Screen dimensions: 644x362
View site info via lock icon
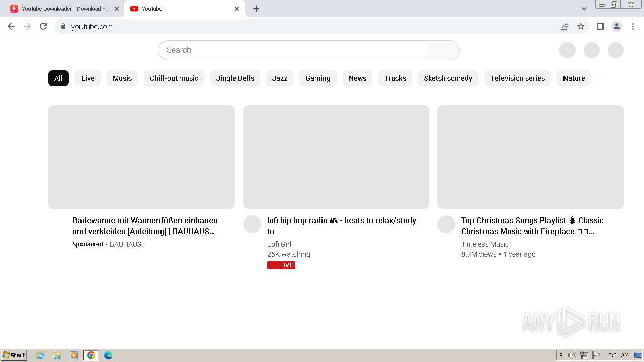point(63,26)
